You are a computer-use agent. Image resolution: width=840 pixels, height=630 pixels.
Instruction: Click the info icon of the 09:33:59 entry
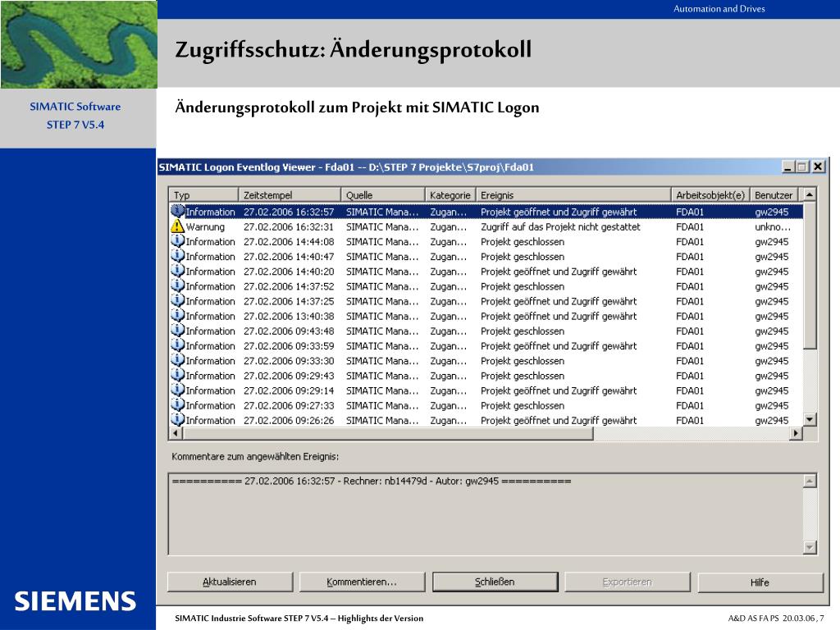[x=178, y=346]
